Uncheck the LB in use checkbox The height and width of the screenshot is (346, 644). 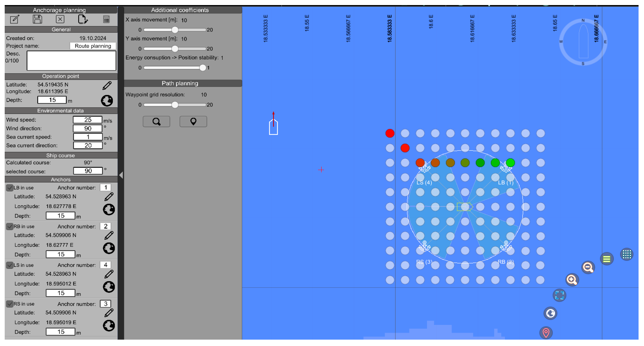tap(10, 188)
